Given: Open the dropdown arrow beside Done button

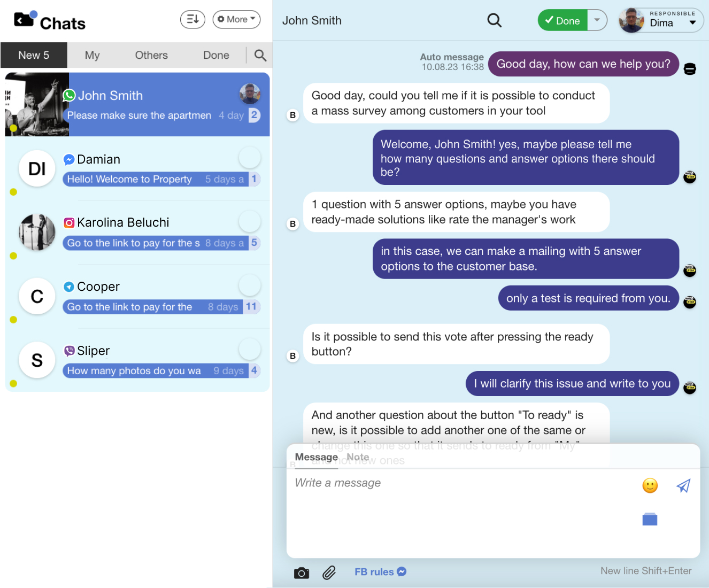Looking at the screenshot, I should [597, 20].
